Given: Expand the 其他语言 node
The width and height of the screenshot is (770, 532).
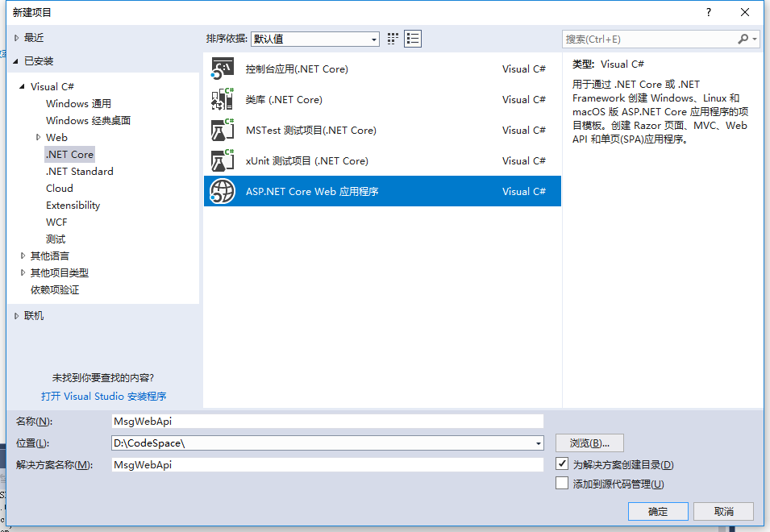Looking at the screenshot, I should tap(23, 256).
